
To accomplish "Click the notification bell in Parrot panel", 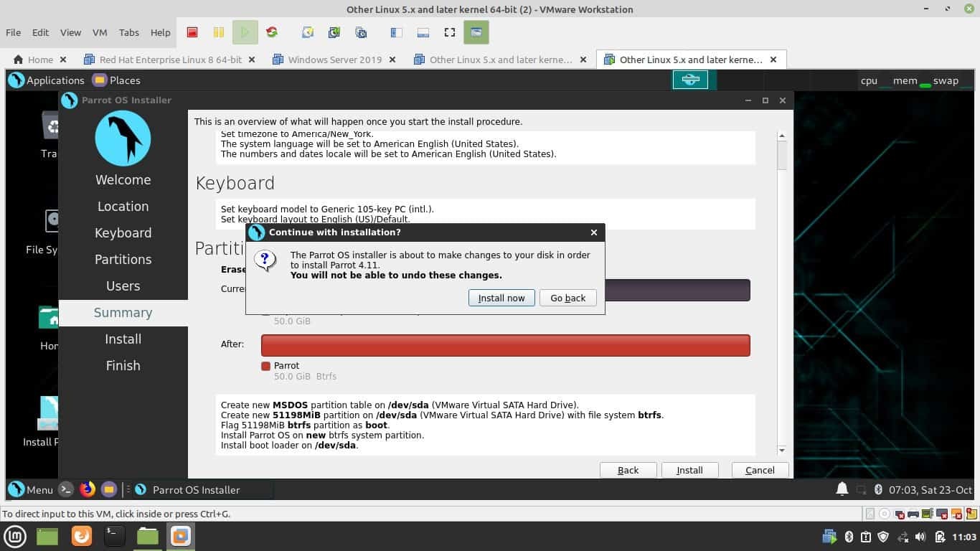I will [x=842, y=489].
